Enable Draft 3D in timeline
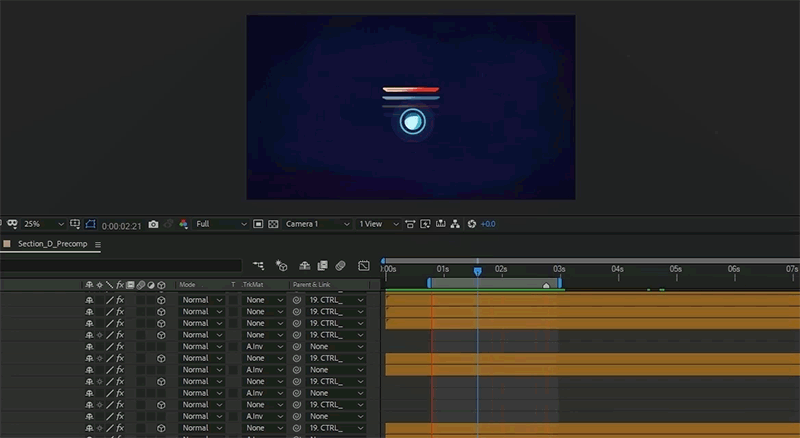800x438 pixels. (281, 265)
